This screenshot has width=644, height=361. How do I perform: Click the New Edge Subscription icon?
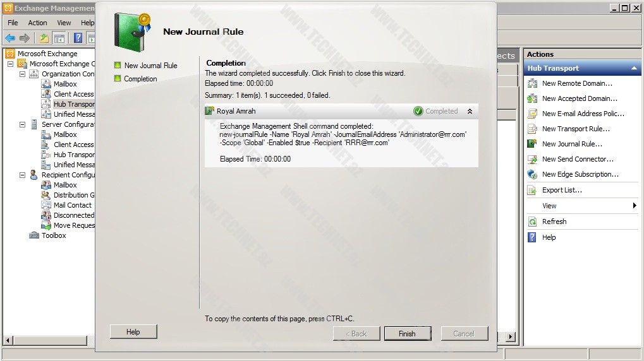(532, 174)
